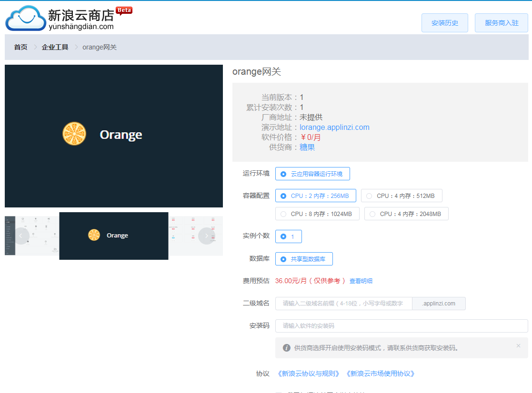The height and width of the screenshot is (393, 532).
Task: Click the .applinzi.com domain suffix
Action: pos(439,304)
